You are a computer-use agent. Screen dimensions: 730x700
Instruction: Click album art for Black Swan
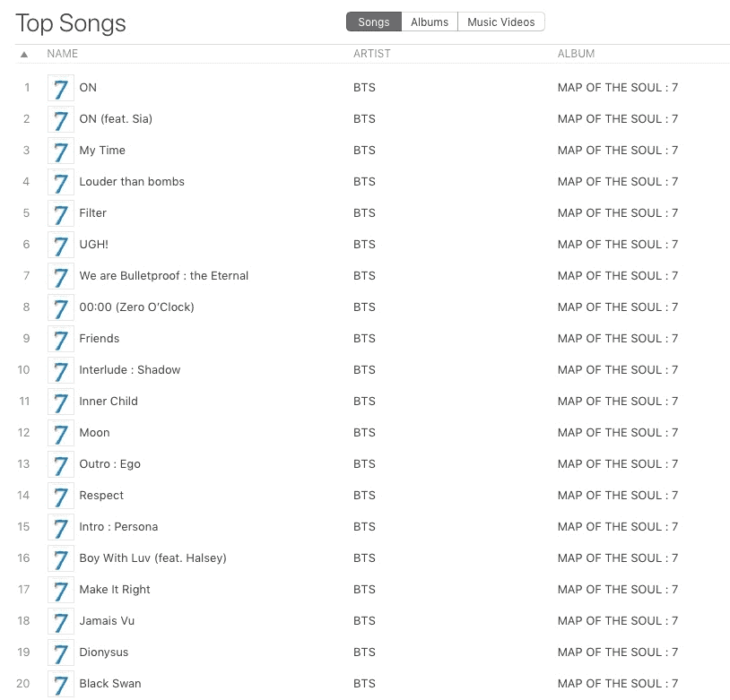coord(60,684)
